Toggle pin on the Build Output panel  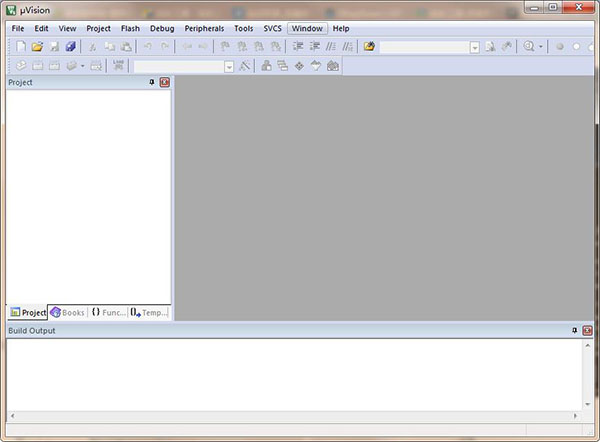(574, 330)
